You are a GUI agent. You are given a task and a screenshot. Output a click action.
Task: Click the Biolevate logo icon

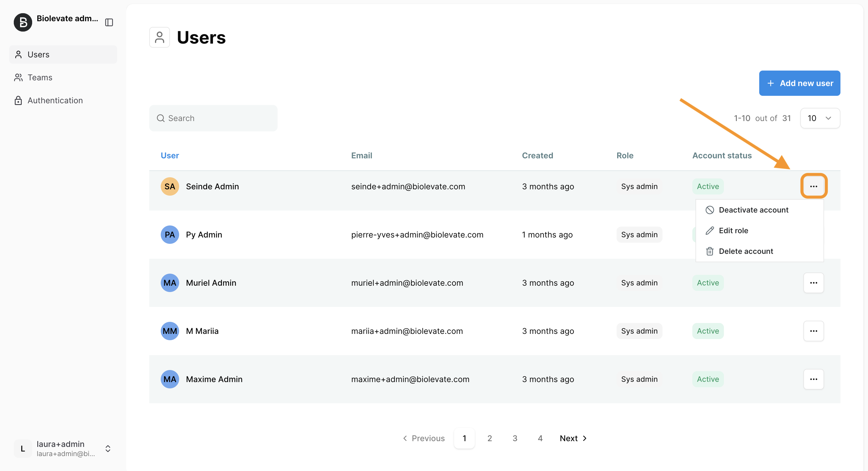[23, 22]
